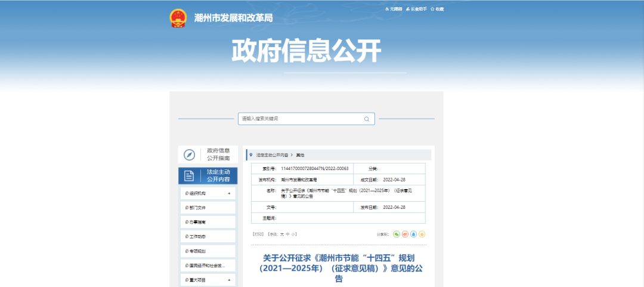
Task: Click the document icon for 法定主动公开内容
Action: 189,175
